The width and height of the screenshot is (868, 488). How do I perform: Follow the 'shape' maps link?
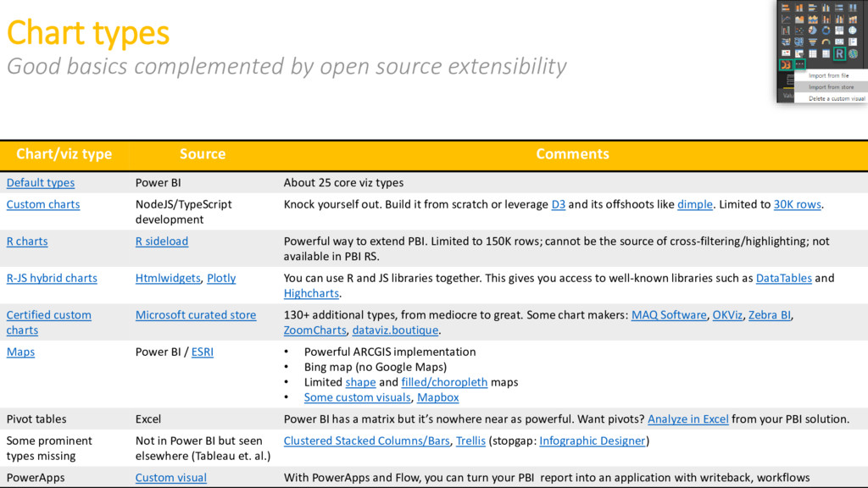click(x=360, y=382)
